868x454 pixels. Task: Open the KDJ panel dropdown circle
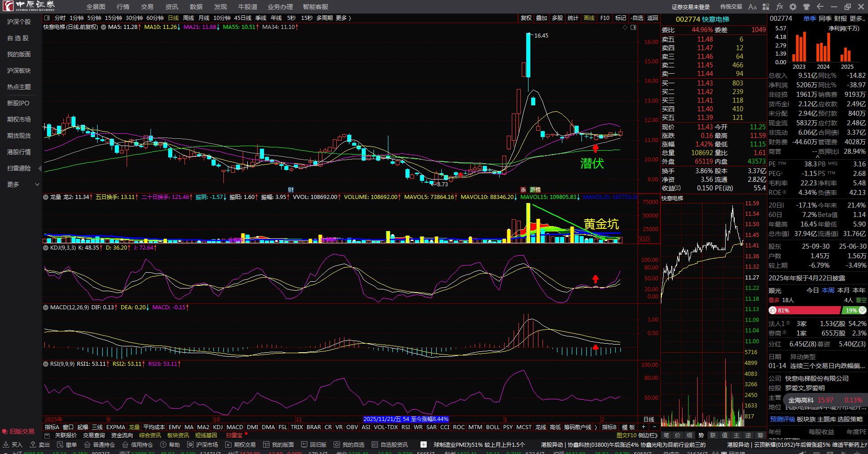tap(46, 248)
